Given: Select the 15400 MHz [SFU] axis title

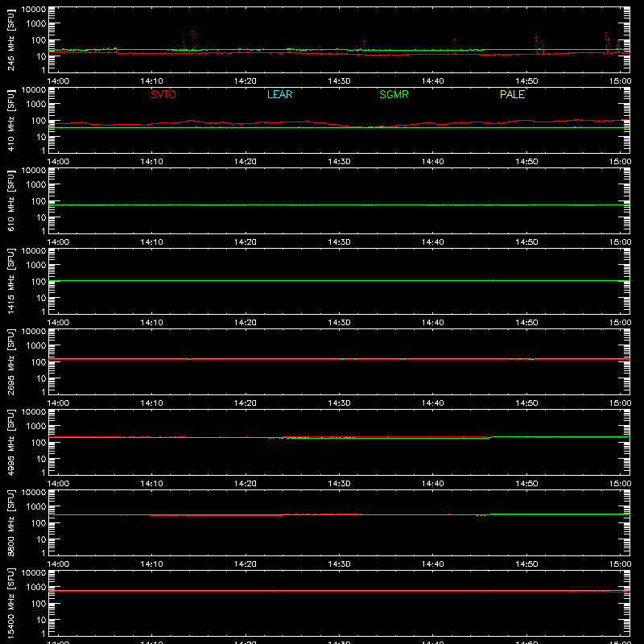Looking at the screenshot, I should pyautogui.click(x=11, y=603).
